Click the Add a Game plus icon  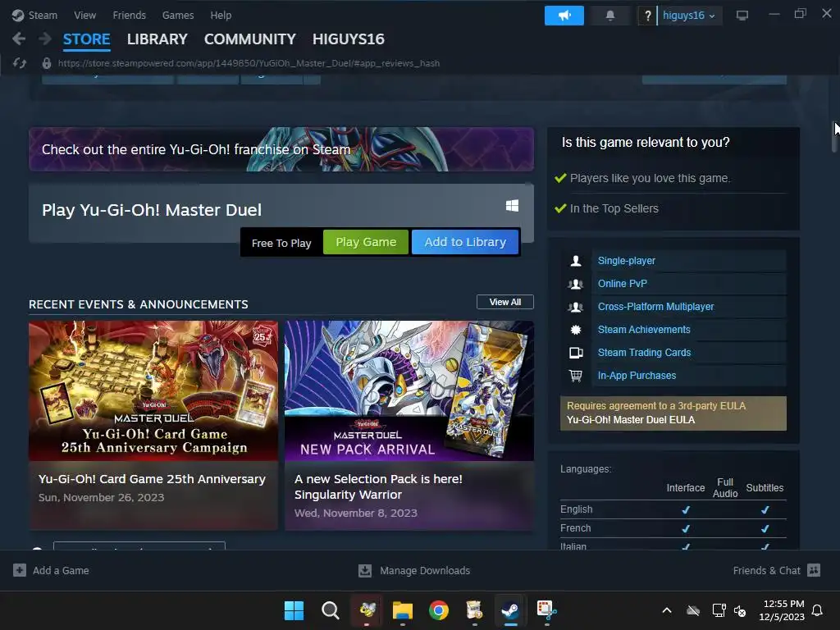click(x=20, y=570)
